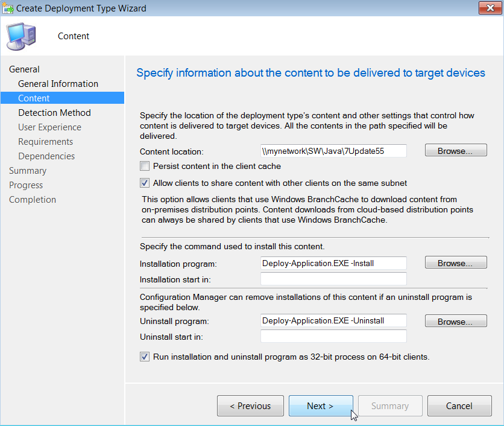
Task: Browse for an uninstall program file
Action: [456, 320]
